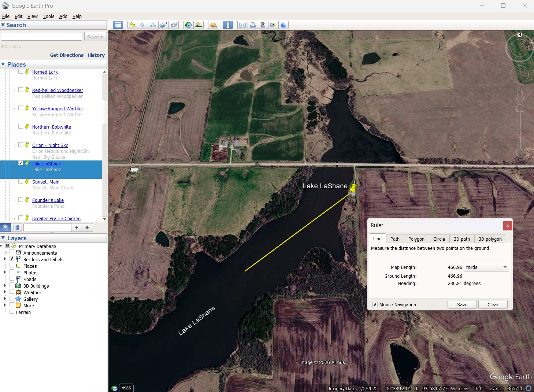Screen dimensions: 534x392
Task: Click the Add Placemark toolbar icon
Action: pyautogui.click(x=133, y=25)
